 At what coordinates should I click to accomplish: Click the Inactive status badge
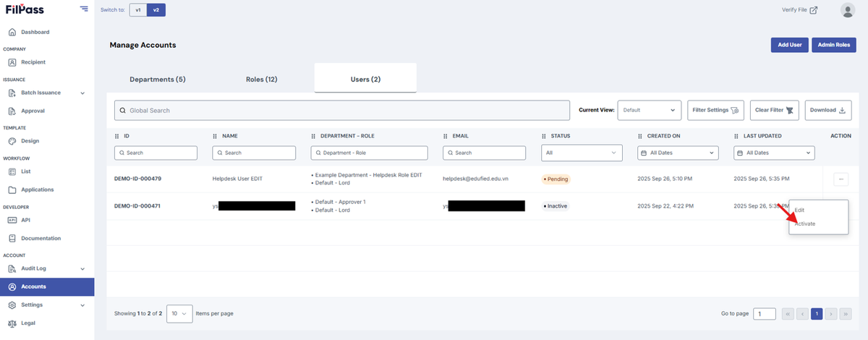pos(556,205)
